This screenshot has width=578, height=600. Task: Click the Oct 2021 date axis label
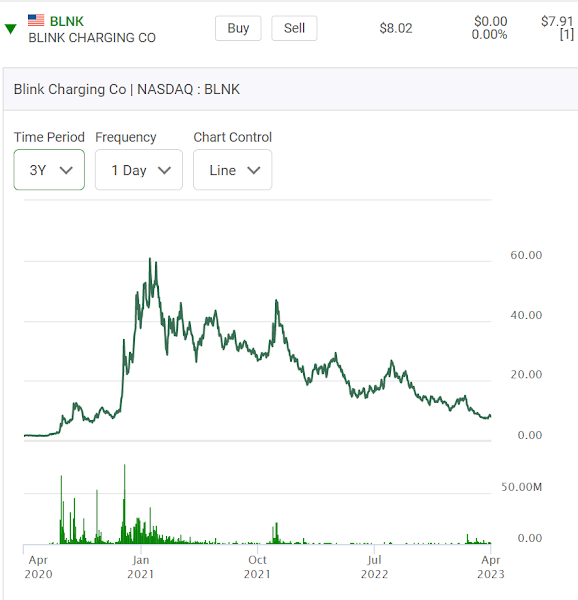257,567
